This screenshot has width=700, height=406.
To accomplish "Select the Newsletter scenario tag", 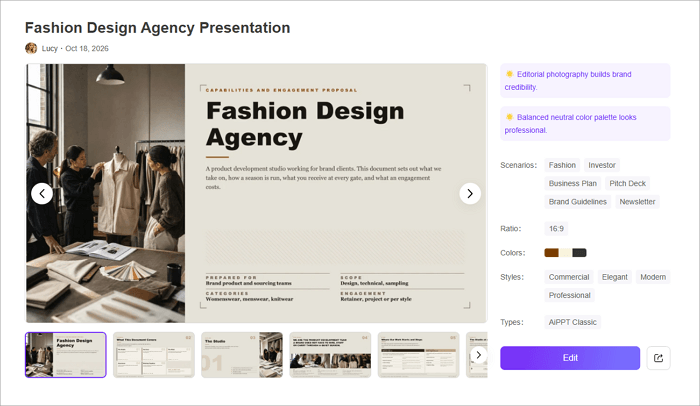I will pos(637,202).
